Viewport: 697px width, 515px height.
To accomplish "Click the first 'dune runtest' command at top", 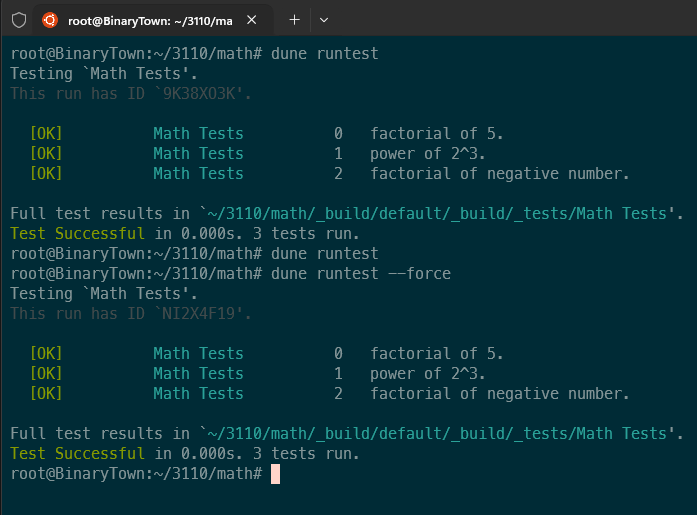I will tap(325, 53).
